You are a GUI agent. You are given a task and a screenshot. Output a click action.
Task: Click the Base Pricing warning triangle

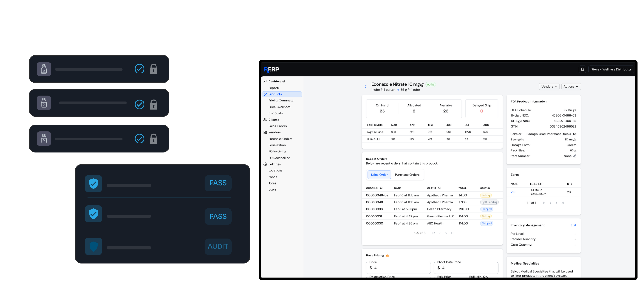tap(387, 256)
